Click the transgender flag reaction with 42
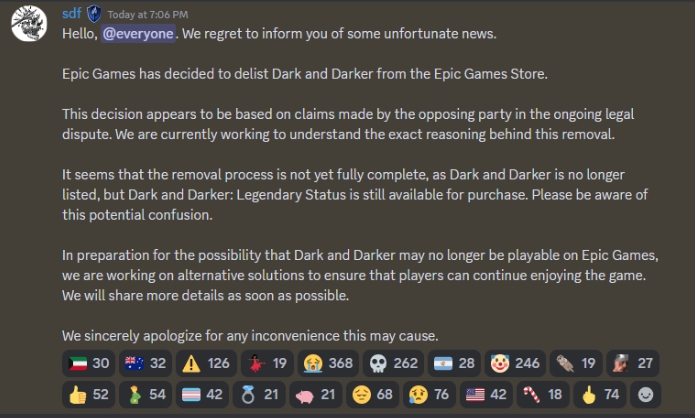This screenshot has height=418, width=695. [202, 395]
